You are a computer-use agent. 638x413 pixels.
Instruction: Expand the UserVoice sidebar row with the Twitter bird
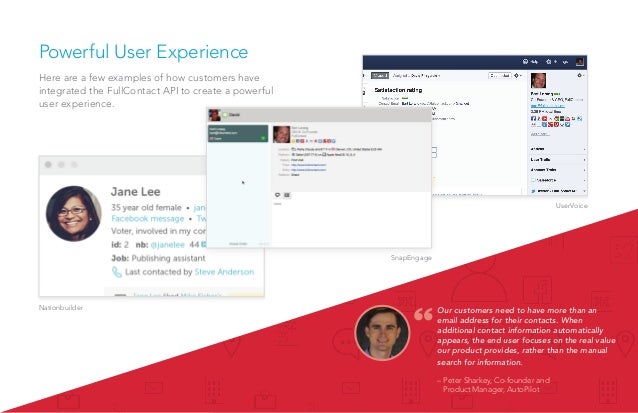pos(558,191)
